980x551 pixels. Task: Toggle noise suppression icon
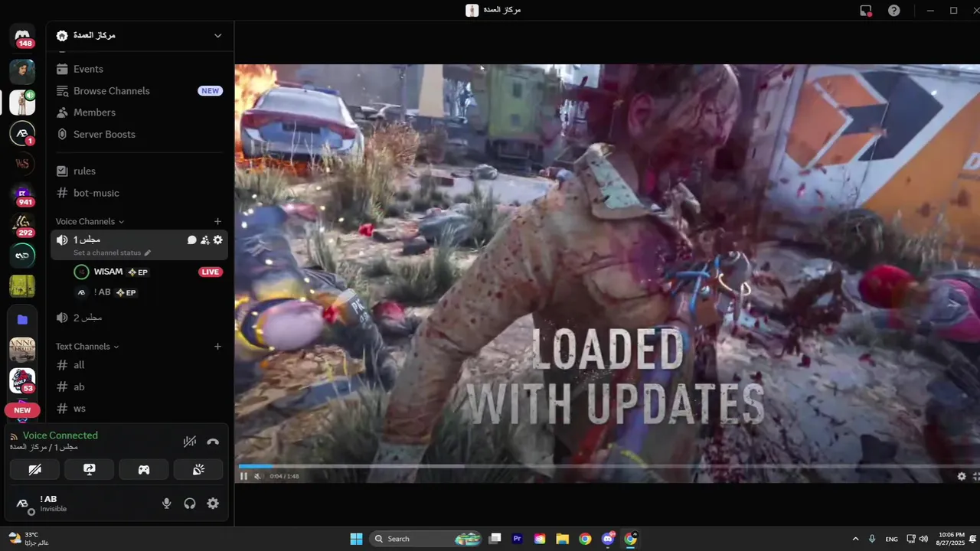pyautogui.click(x=190, y=442)
